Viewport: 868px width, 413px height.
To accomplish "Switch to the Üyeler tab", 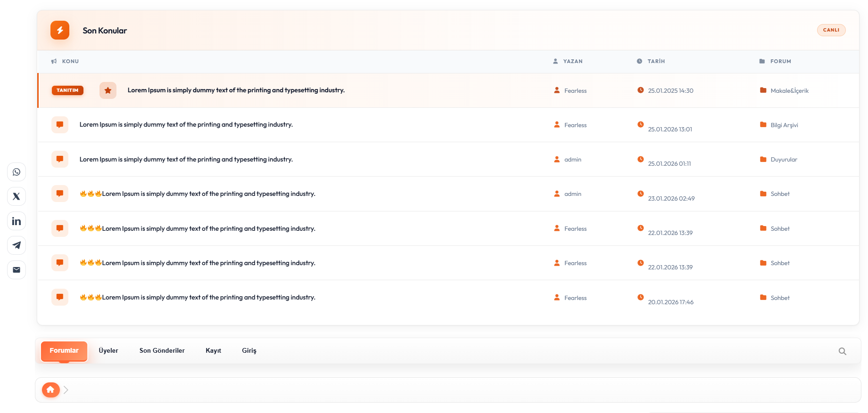I will click(x=108, y=351).
